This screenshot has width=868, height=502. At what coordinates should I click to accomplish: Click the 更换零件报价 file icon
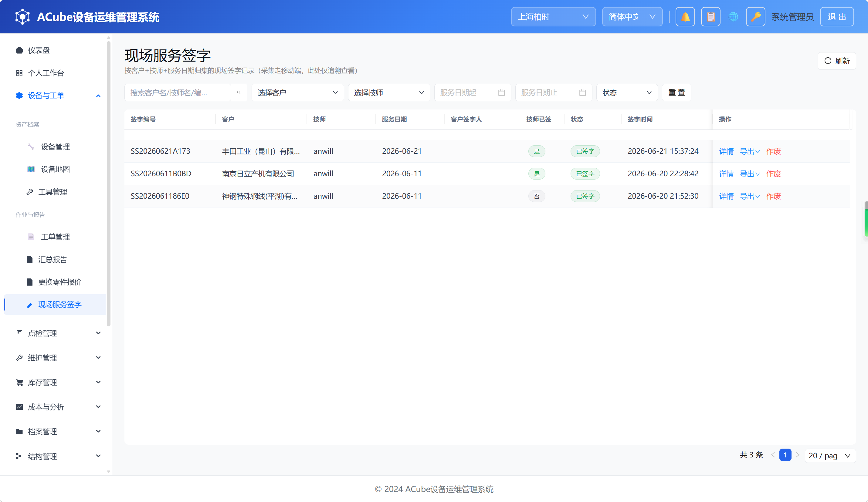(30, 282)
